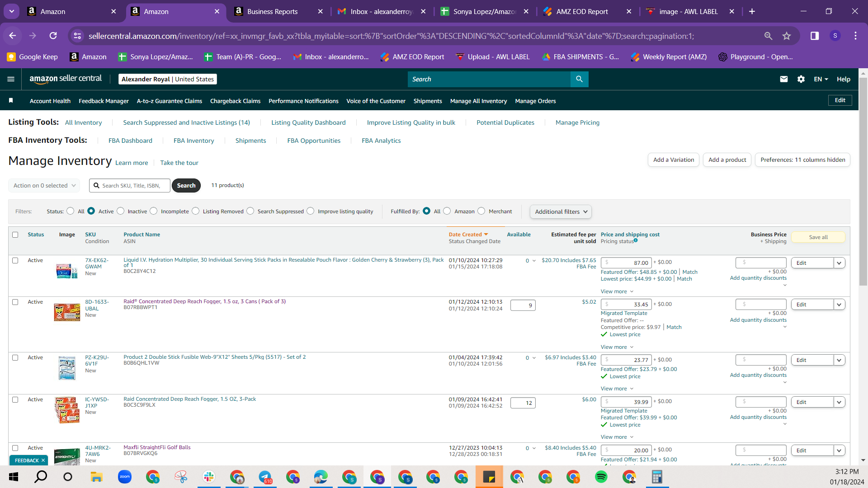This screenshot has width=868, height=488.
Task: Open the Chrome tab search dropdown
Action: point(12,11)
